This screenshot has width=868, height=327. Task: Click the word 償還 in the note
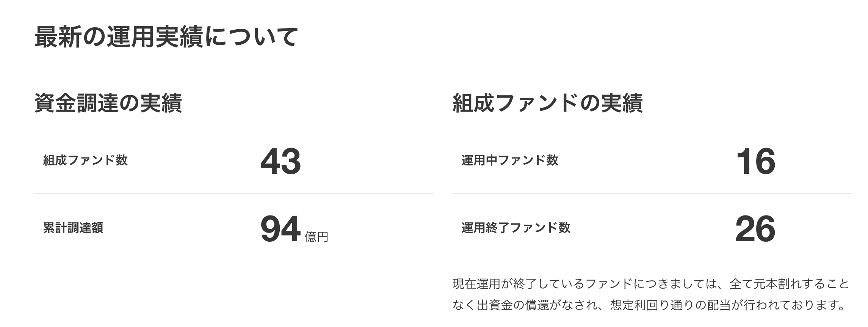click(537, 305)
